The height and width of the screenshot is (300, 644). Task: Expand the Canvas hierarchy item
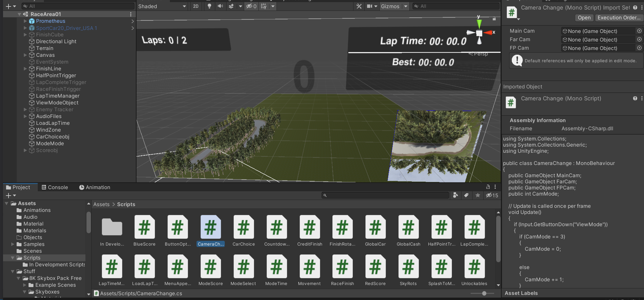coord(25,55)
